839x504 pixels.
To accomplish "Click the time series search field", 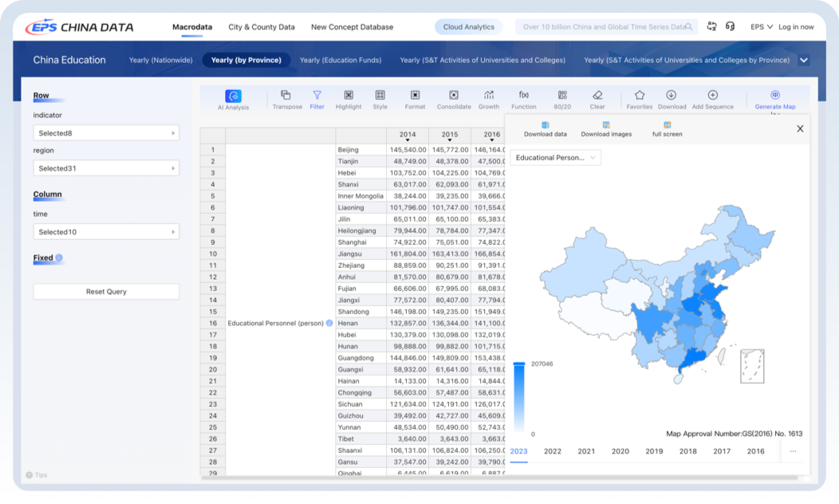I will click(603, 27).
